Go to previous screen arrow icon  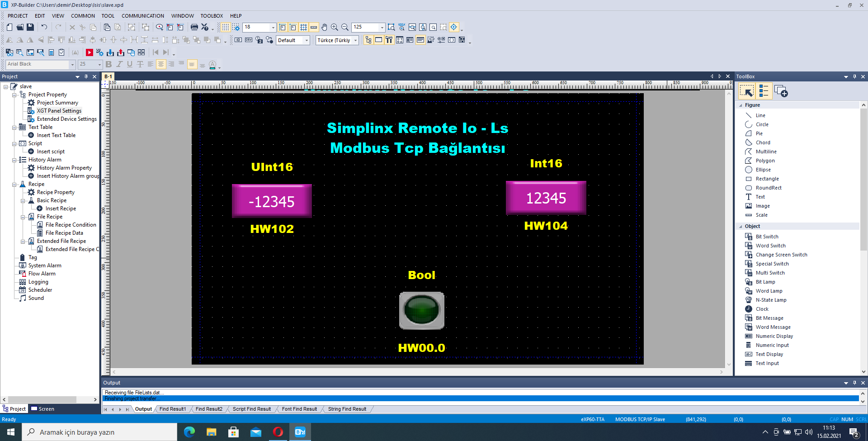pyautogui.click(x=156, y=52)
